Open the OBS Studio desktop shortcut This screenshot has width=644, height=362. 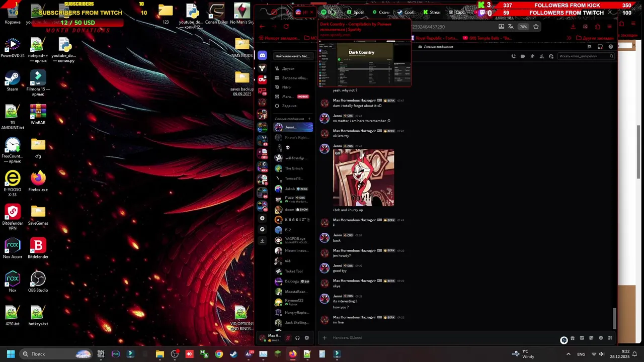click(38, 282)
